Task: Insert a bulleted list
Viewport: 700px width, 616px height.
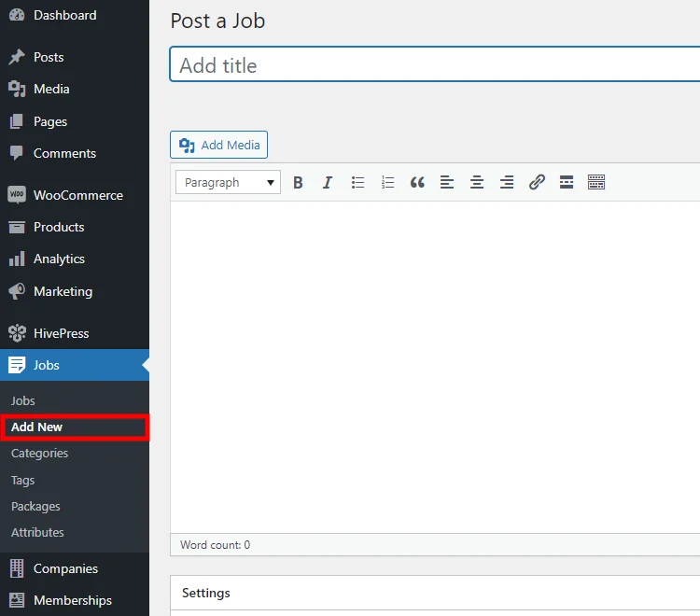Action: (357, 182)
